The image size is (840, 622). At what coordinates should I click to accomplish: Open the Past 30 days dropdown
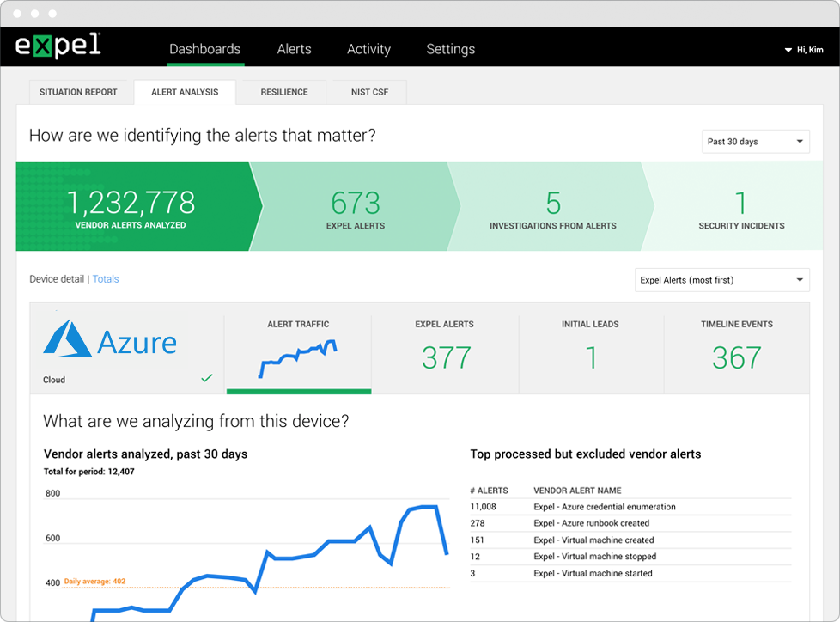pos(755,142)
